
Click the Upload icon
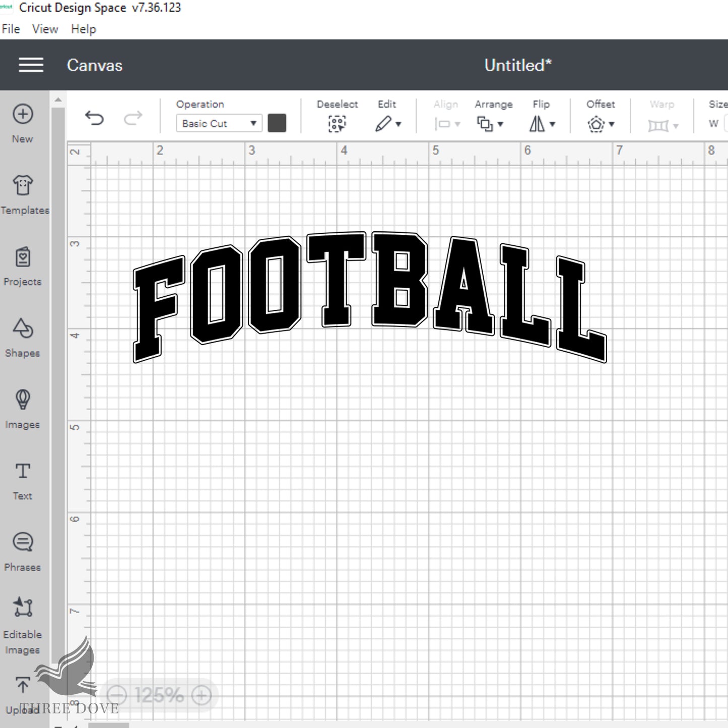coord(23,685)
